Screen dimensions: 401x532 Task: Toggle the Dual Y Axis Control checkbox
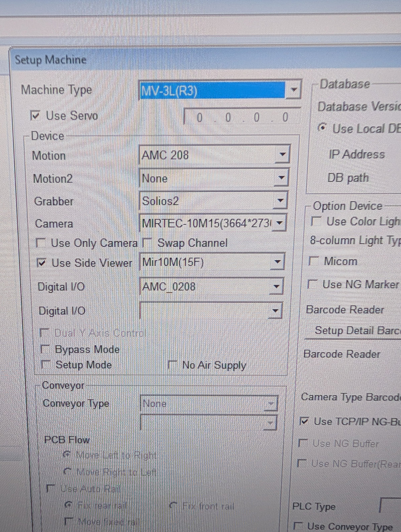tap(44, 332)
